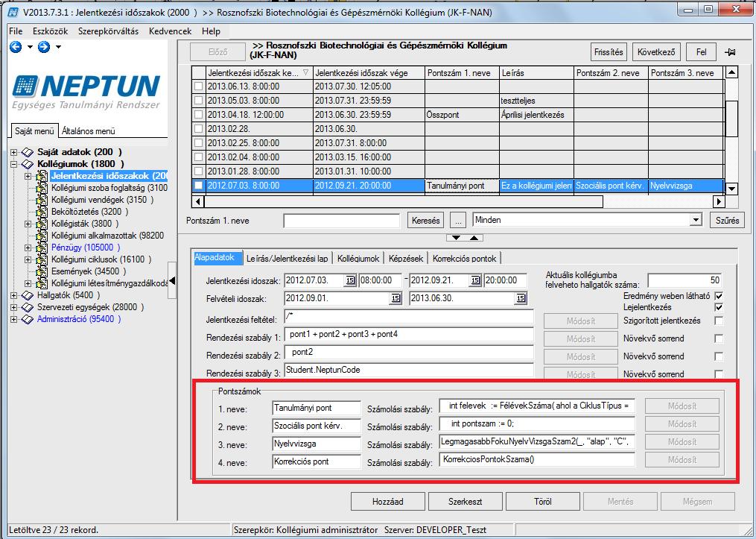Check the row 2013.05.03. 8:00:00 checkbox
The width and height of the screenshot is (756, 539).
pyautogui.click(x=198, y=101)
